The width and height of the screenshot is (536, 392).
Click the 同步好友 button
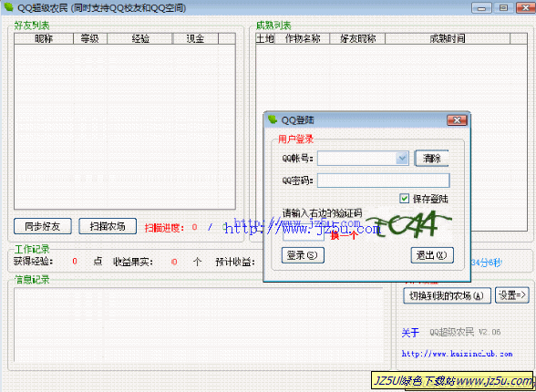click(43, 226)
